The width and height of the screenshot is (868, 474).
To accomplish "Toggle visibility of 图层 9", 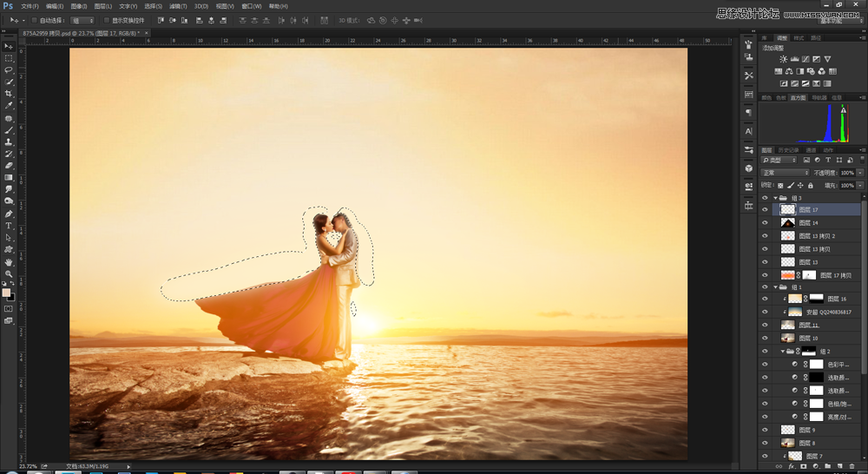I will point(765,430).
